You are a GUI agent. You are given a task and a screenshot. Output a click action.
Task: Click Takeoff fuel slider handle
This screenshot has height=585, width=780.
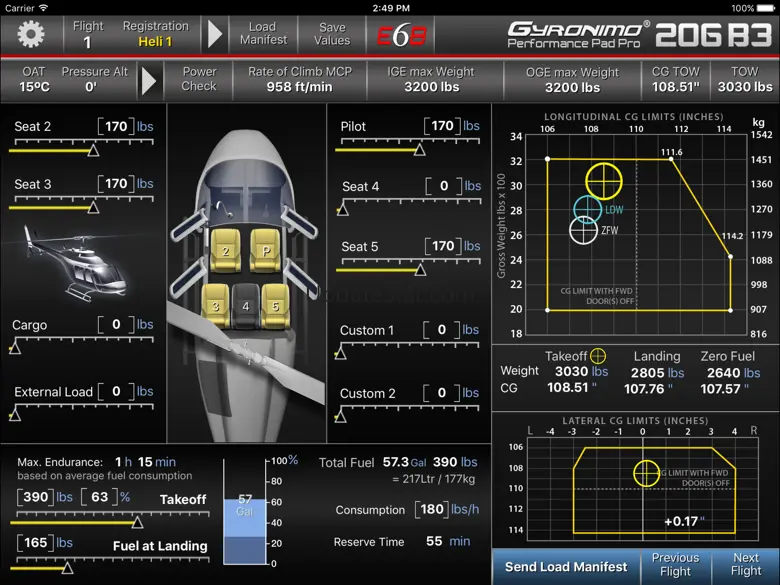click(x=137, y=522)
